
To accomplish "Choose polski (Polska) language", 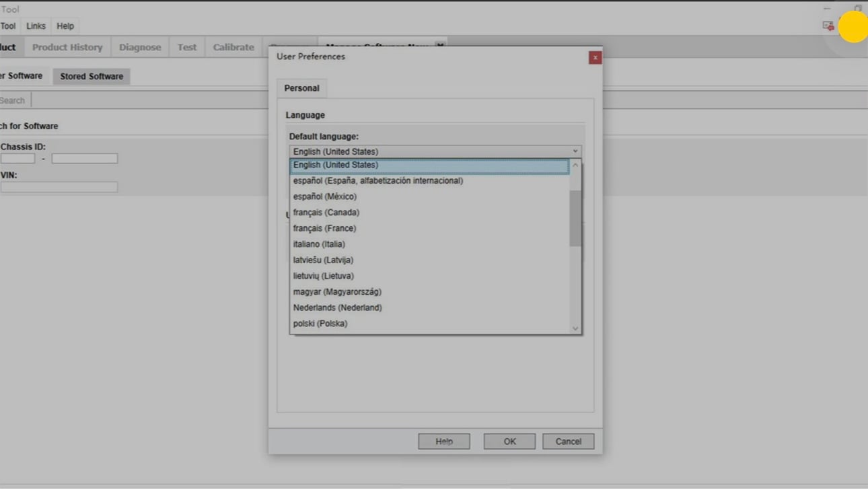I will 429,324.
